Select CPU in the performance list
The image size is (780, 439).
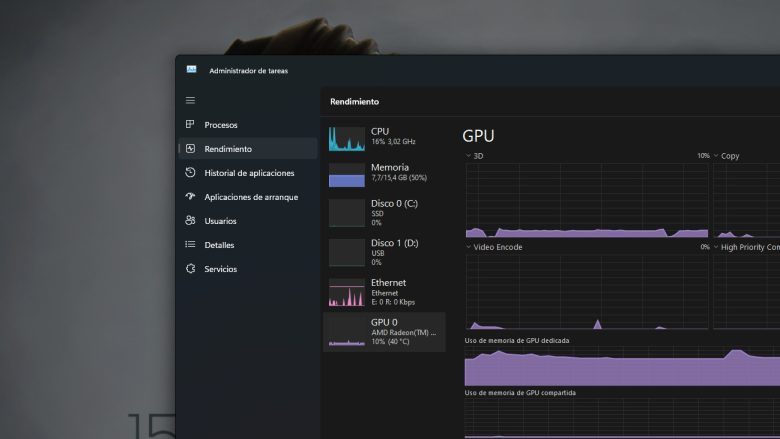point(384,138)
